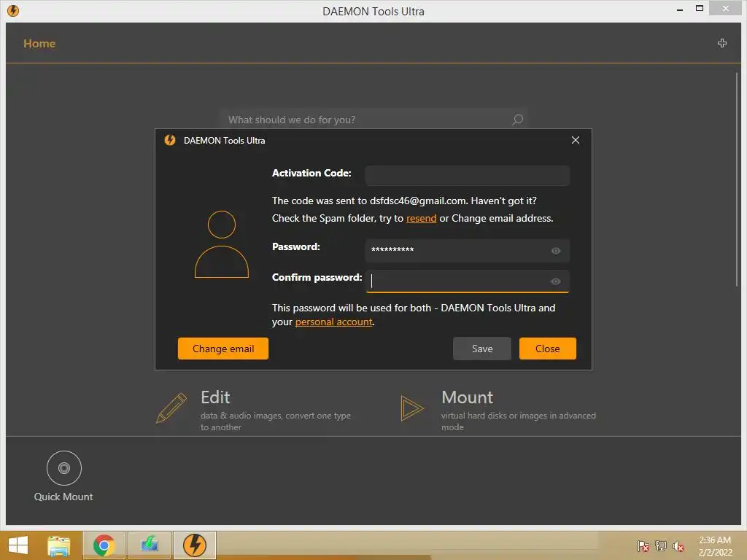Click the Save button
747x560 pixels.
pos(482,349)
